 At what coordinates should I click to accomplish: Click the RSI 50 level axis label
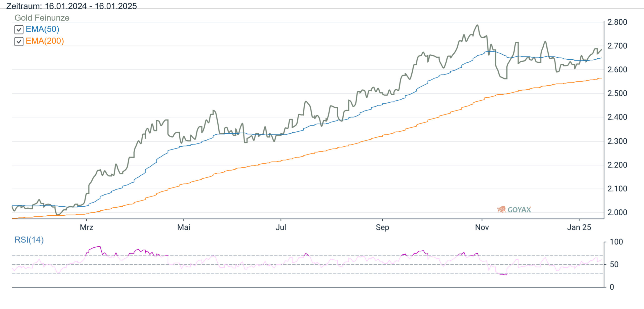pyautogui.click(x=614, y=264)
